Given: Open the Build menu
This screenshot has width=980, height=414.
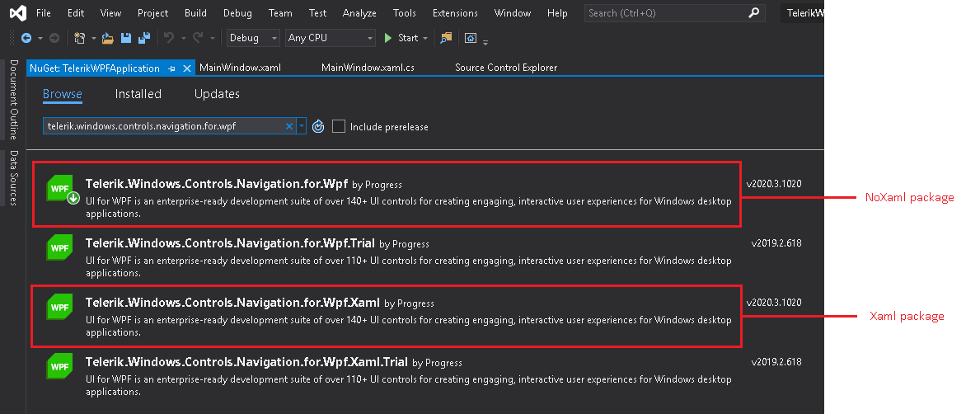Looking at the screenshot, I should point(195,13).
